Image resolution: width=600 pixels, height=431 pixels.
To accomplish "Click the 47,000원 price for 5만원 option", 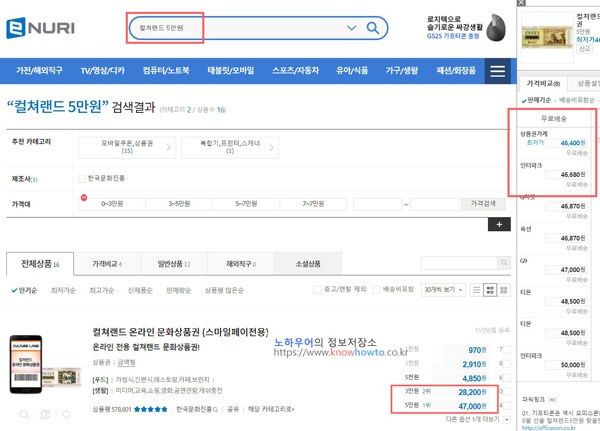I will click(x=472, y=406).
